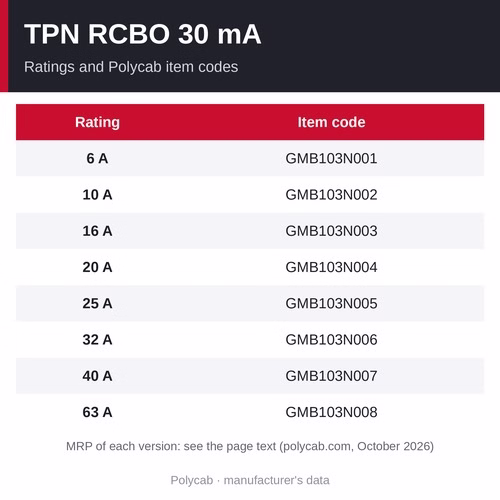500x500 pixels.
Task: Click the 16 A rating cell
Action: pyautogui.click(x=97, y=231)
